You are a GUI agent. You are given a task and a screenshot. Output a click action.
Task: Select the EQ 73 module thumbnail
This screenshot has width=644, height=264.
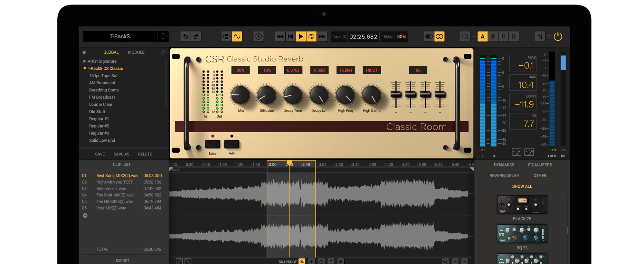522,234
